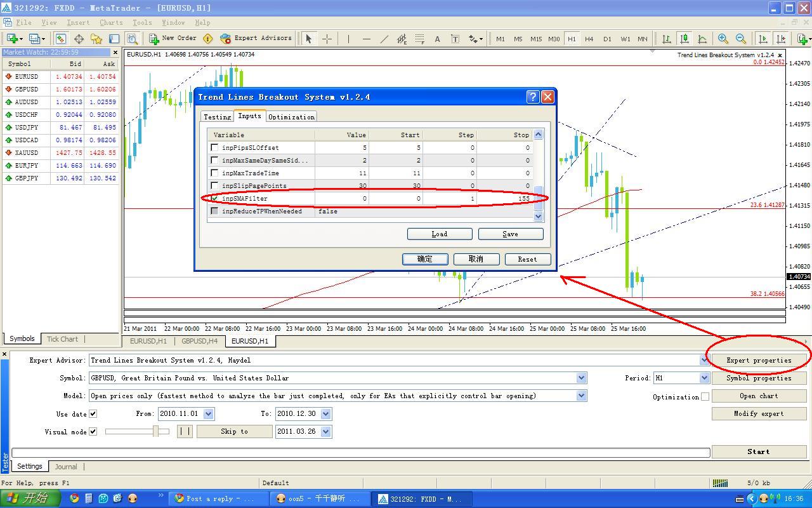Screen dimensions: 812x508
Task: Click the New Order toolbar button
Action: [173, 39]
